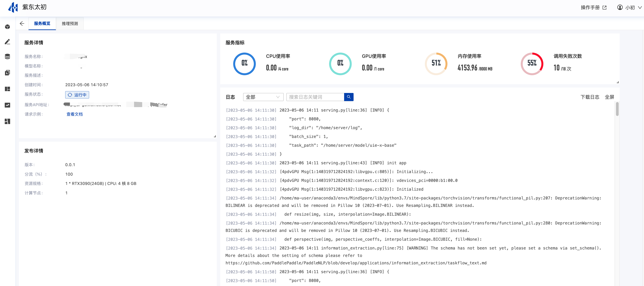Viewport: 644px width, 286px height.
Task: Click the refresh icon in 运行中 status
Action: tap(70, 95)
